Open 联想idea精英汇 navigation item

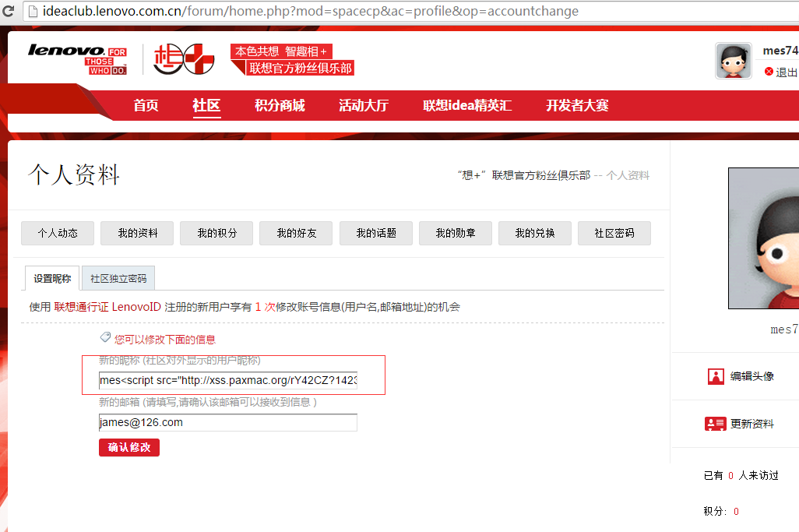click(467, 105)
